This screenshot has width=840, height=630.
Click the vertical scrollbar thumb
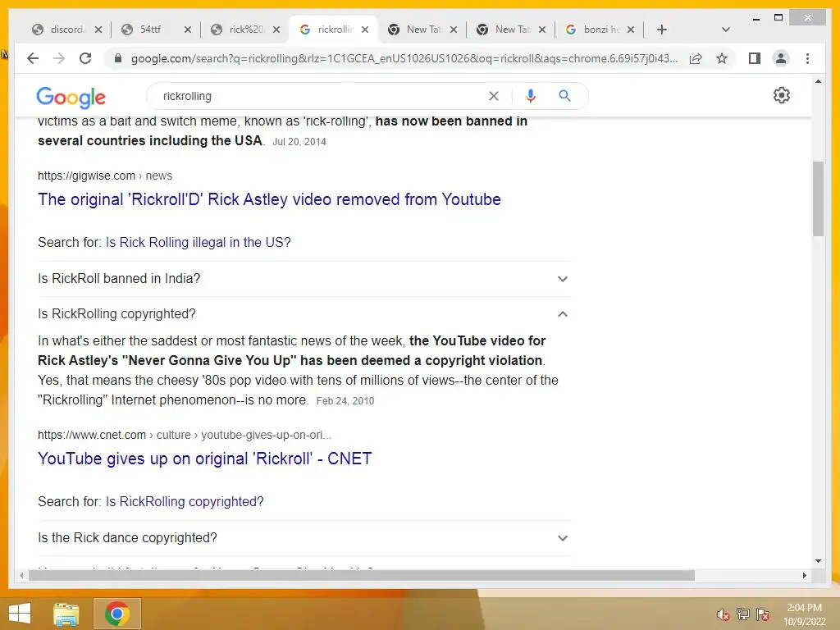coord(818,199)
